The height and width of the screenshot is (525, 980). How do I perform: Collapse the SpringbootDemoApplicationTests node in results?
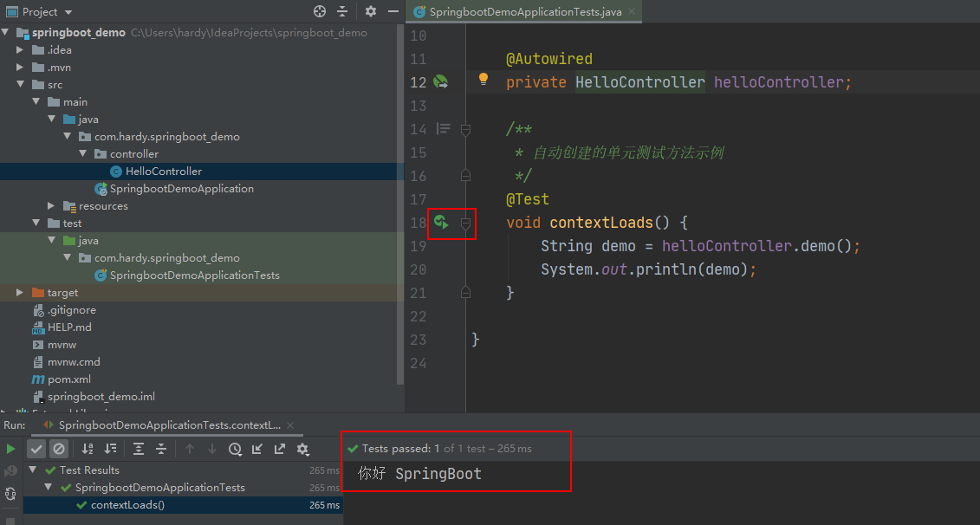point(49,488)
